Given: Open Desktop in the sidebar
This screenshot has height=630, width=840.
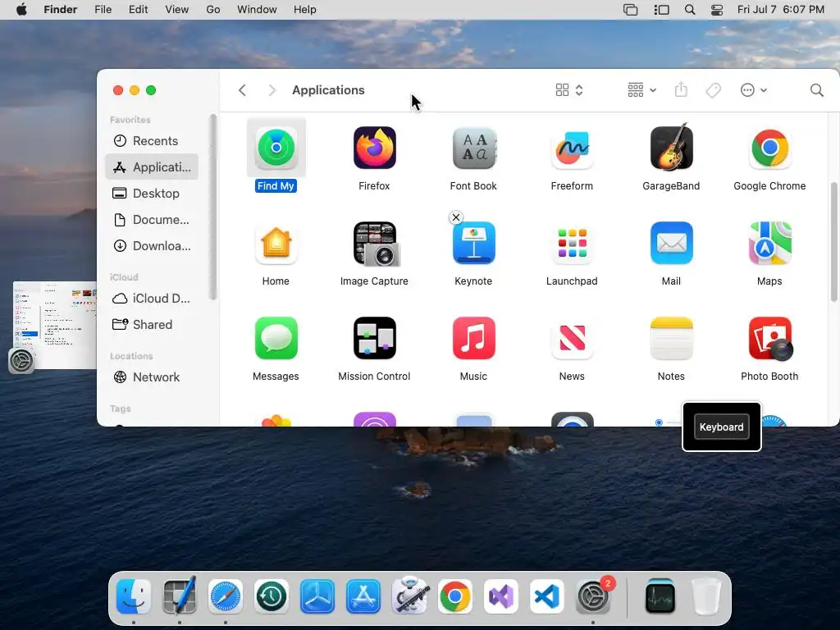Looking at the screenshot, I should point(152,194).
